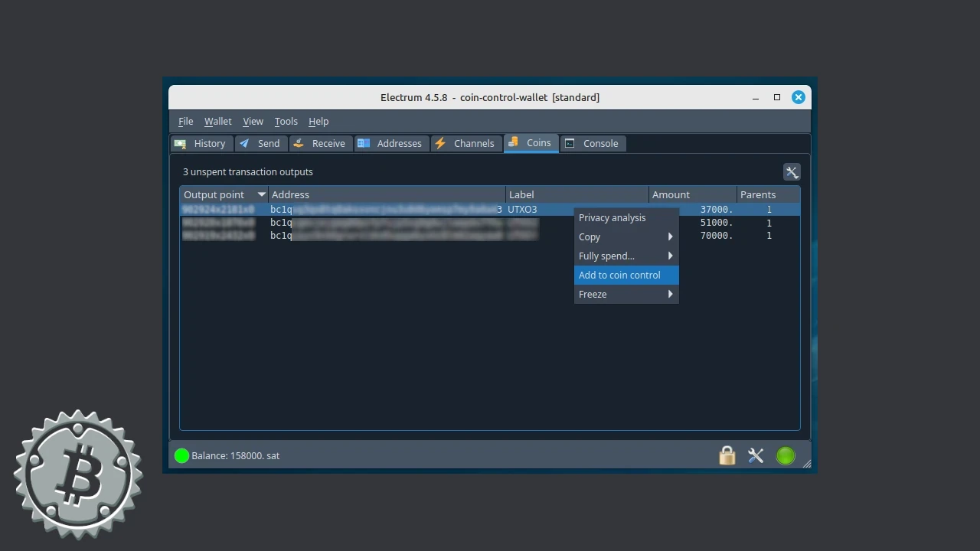Sort by Amount column header
This screenshot has height=551, width=980.
coord(693,194)
